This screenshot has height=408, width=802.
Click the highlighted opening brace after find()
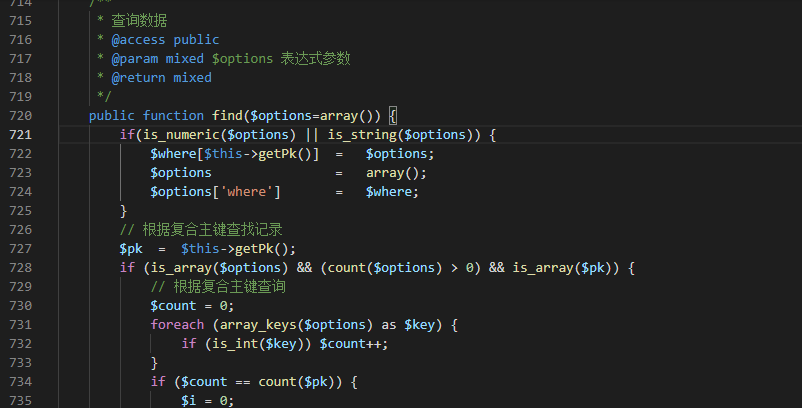[393, 115]
